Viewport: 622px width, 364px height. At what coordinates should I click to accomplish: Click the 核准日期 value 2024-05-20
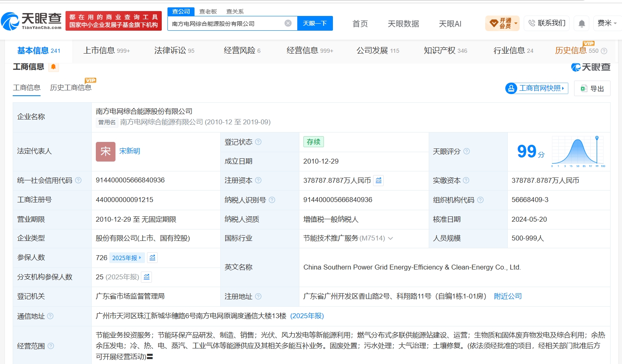(529, 219)
